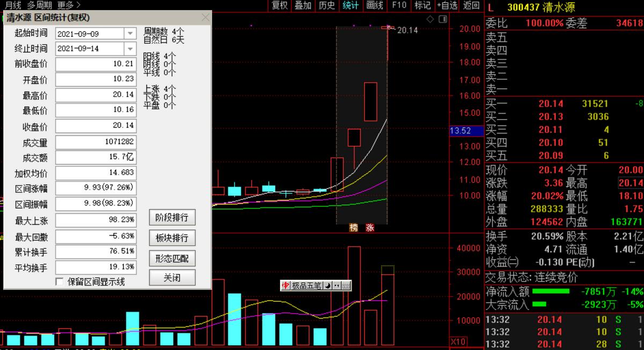This screenshot has width=644, height=350.
Task: Click inside the 最高价 value field
Action: pos(96,94)
